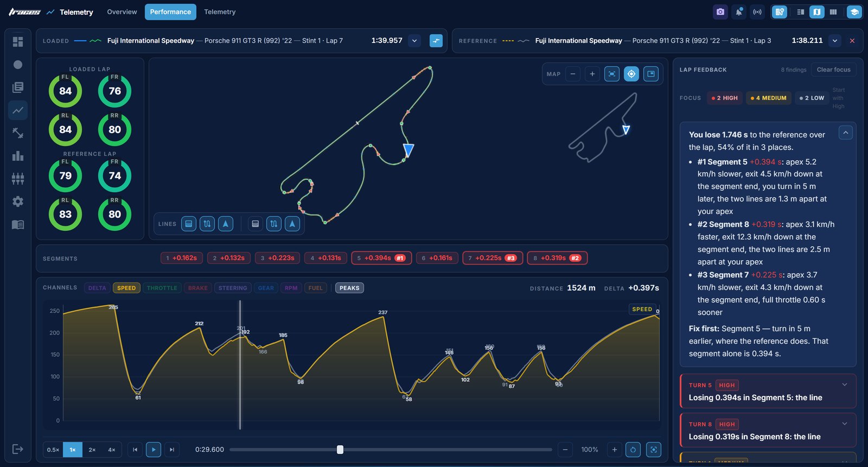Open the dashboard grid icon in sidebar
868x467 pixels.
18,42
